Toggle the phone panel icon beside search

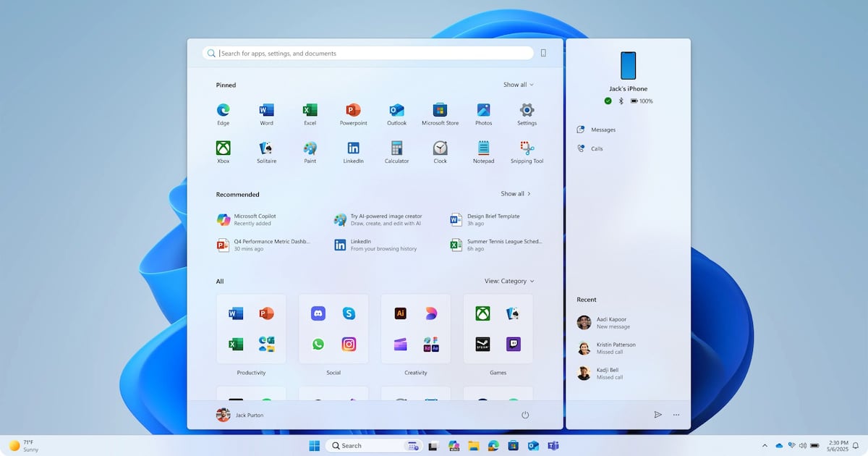(543, 53)
